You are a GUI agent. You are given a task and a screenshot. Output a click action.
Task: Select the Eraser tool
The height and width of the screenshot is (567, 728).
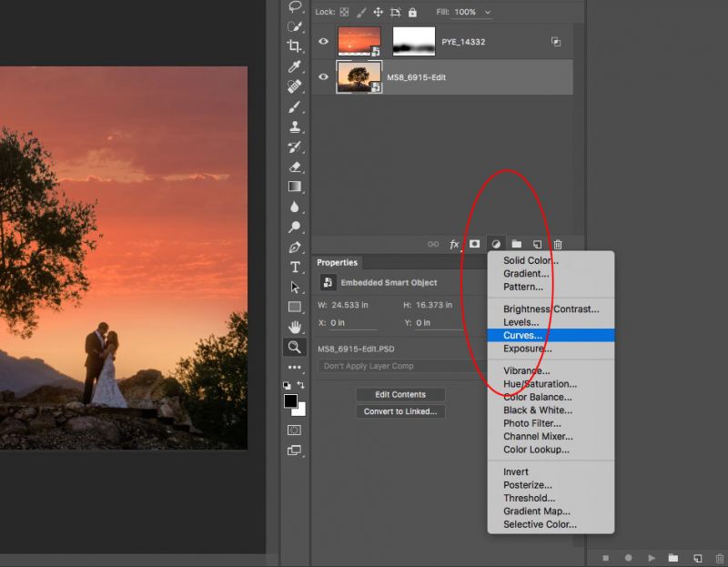tap(294, 167)
